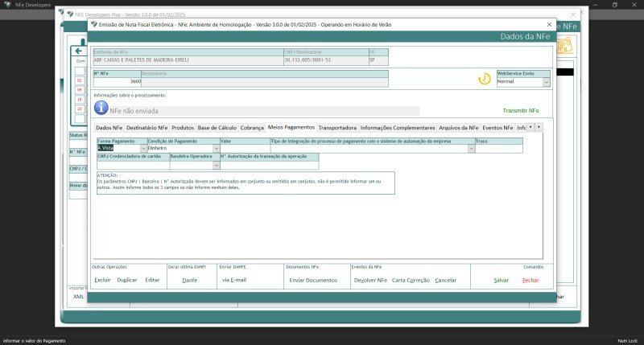
Task: Open the Tipo de Integração dropdown
Action: tap(471, 148)
